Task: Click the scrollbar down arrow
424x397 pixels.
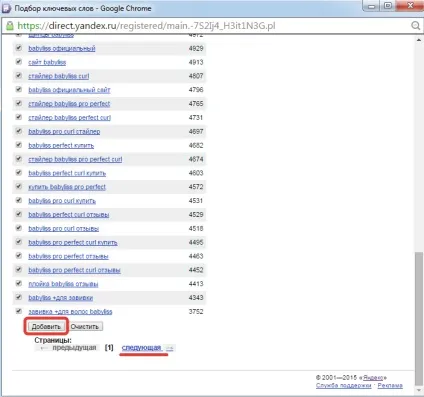Action: coord(419,390)
